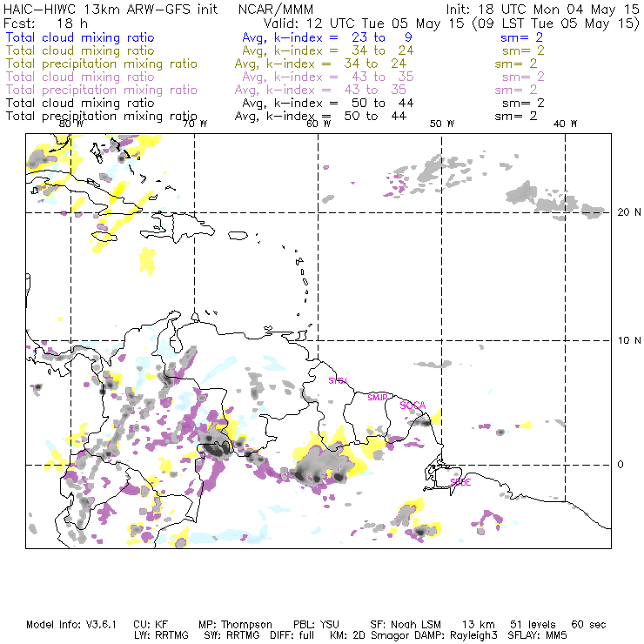Click the 'SF: Noah LSM' text

point(406,625)
